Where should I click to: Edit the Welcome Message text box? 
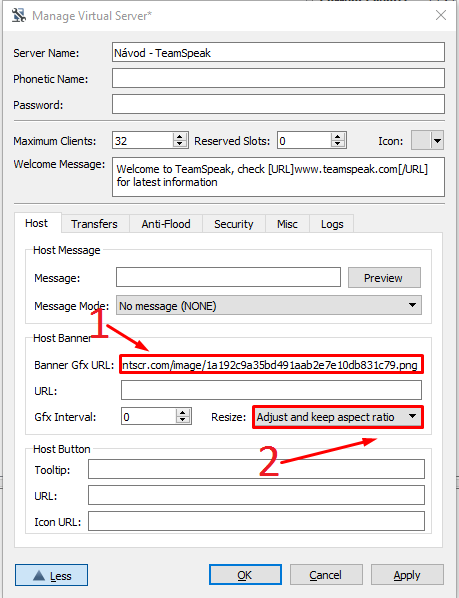coord(278,177)
